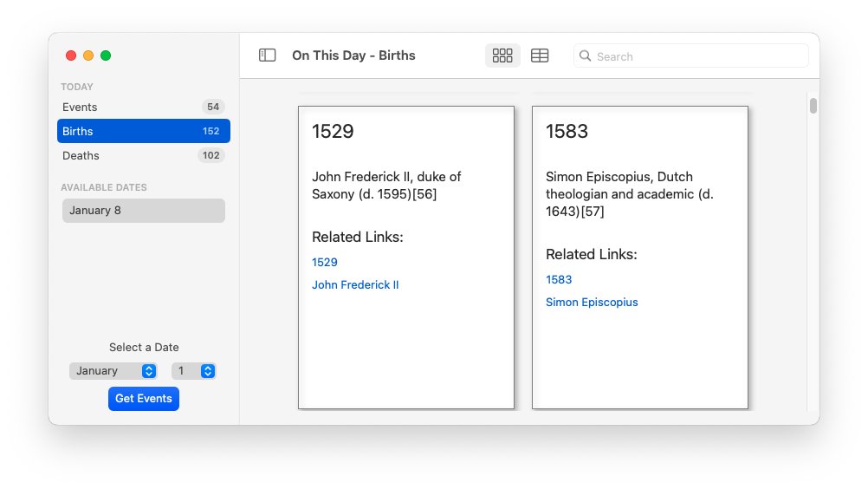This screenshot has height=489, width=868.
Task: Click the Get Events button
Action: coord(144,399)
